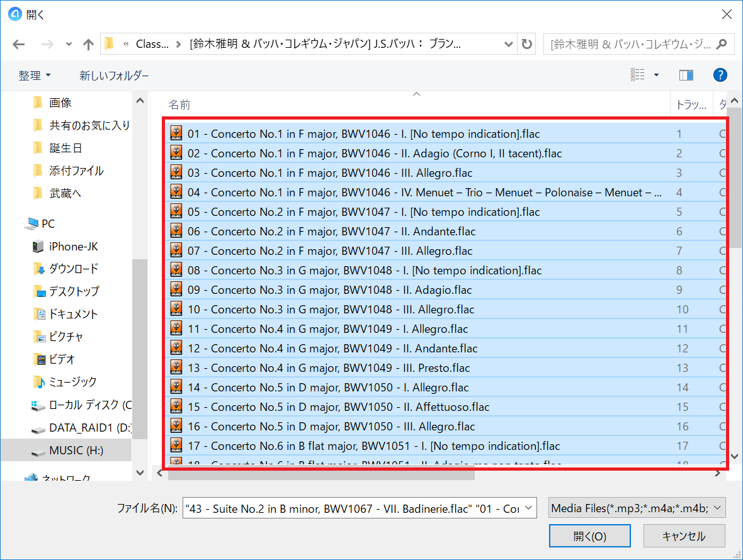
Task: Click the Local Disk drive icon
Action: tap(38, 406)
